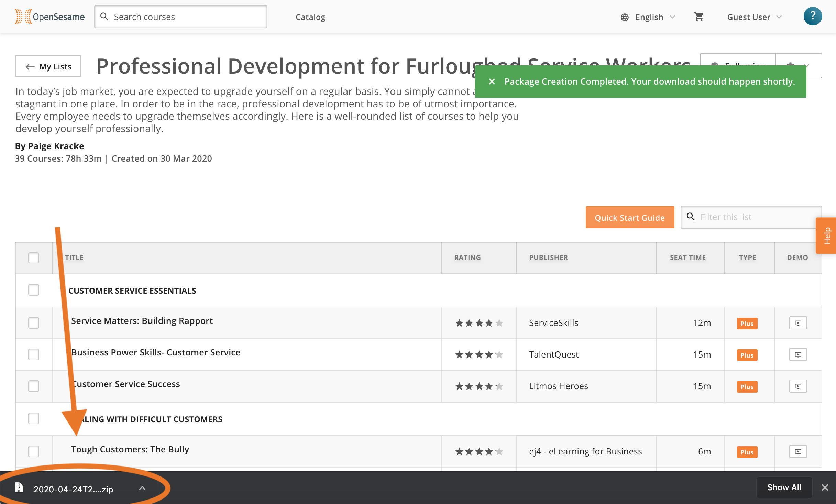Click the OpenSesame logo
The height and width of the screenshot is (504, 836).
50,17
